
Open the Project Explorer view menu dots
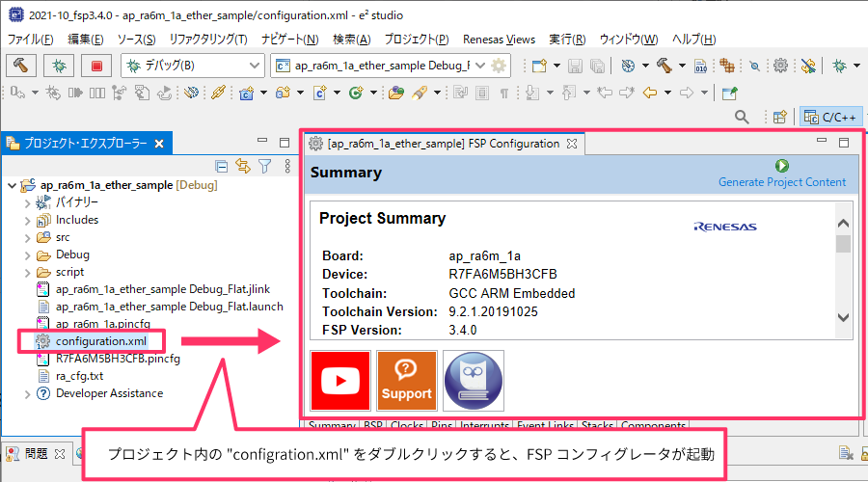pos(287,166)
